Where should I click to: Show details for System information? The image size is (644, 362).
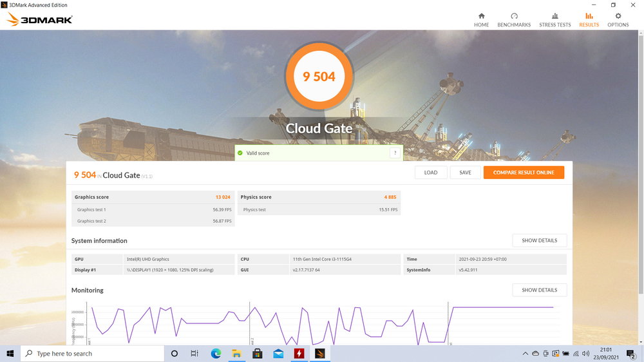click(539, 240)
